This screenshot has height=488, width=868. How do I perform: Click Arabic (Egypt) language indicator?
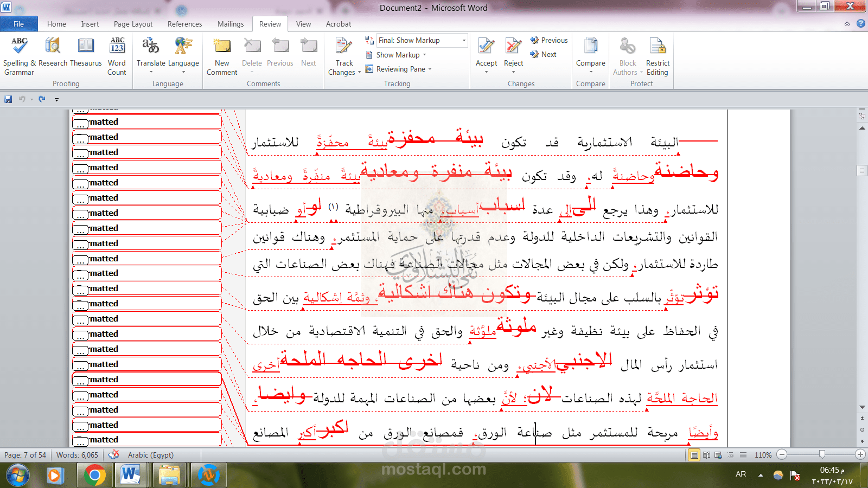(151, 455)
